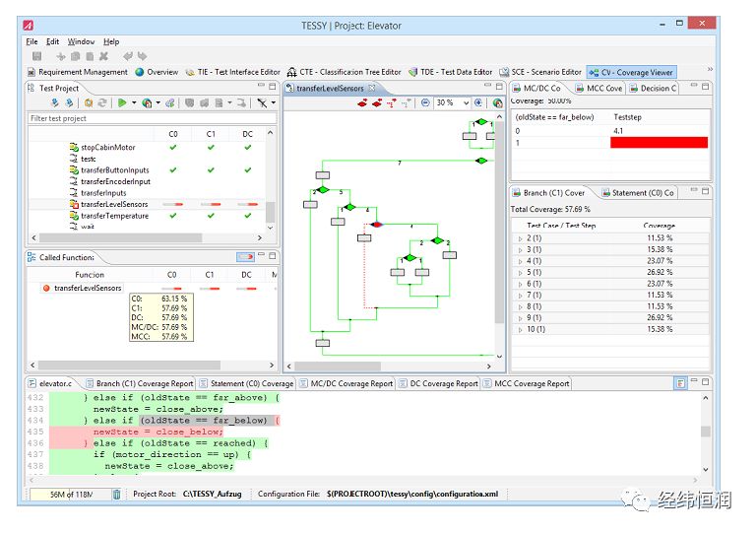This screenshot has height=533, width=756.
Task: Click the Test Project horizontal scrollbar
Action: click(x=120, y=237)
